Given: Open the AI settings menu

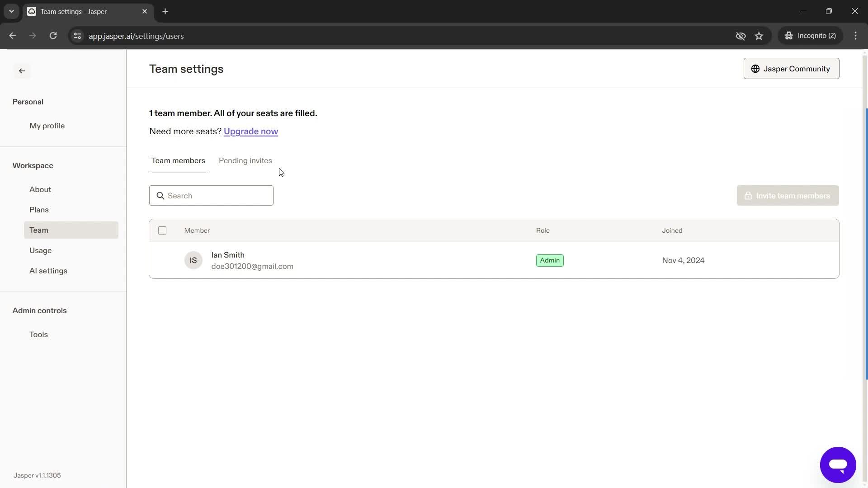Looking at the screenshot, I should tap(48, 271).
